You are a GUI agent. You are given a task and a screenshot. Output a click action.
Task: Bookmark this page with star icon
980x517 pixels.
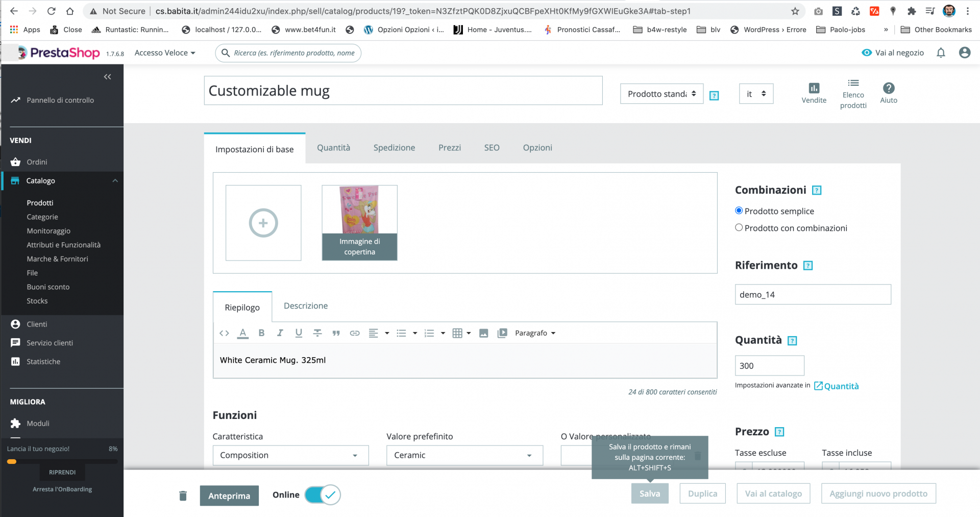(795, 11)
